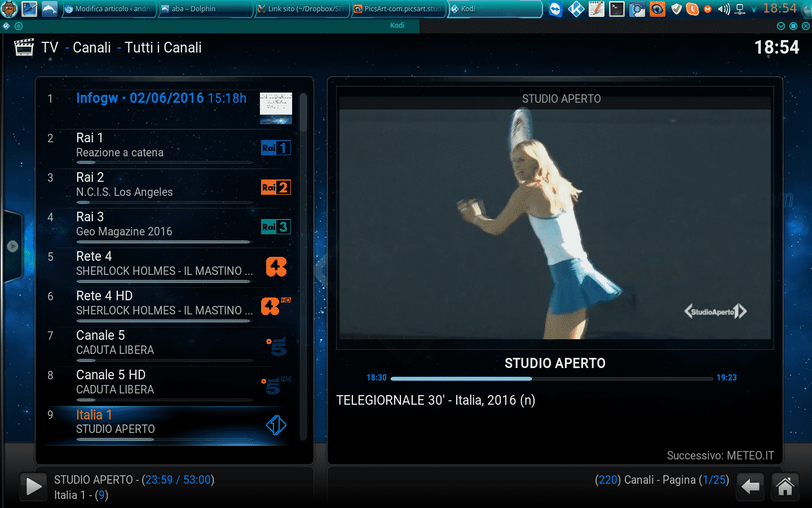Image resolution: width=812 pixels, height=508 pixels.
Task: Select Rai 3 channel
Action: 167,227
